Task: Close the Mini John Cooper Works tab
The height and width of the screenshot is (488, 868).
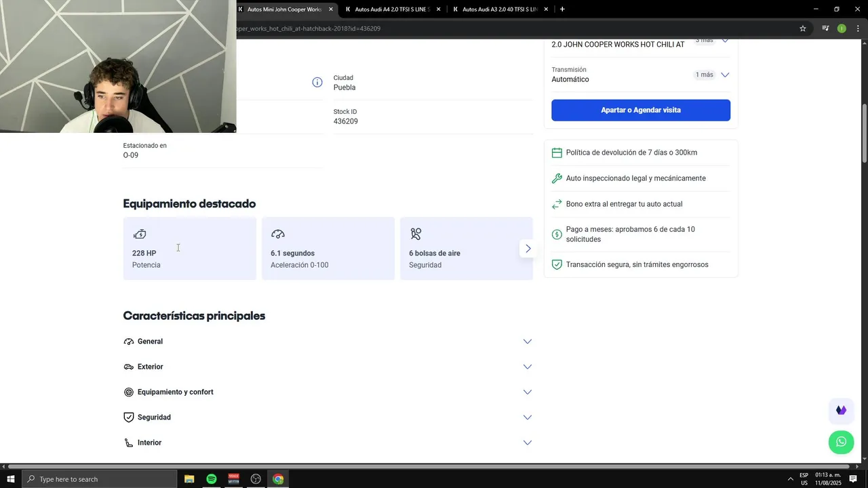Action: point(331,9)
